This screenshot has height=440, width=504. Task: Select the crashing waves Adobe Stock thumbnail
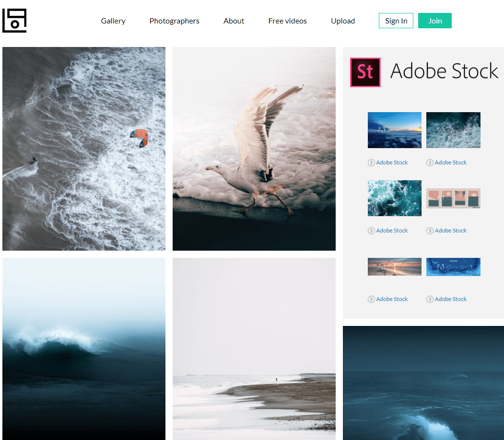click(453, 130)
